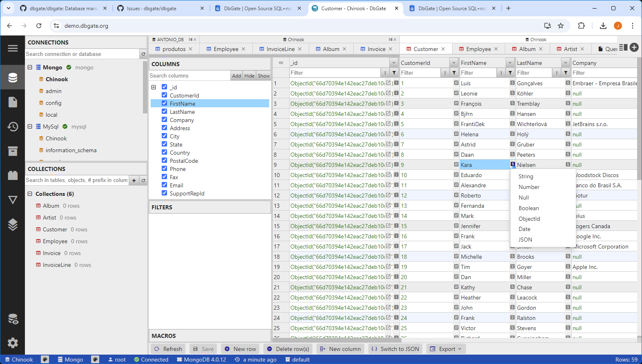The image size is (642, 364).
Task: Click the Search connection or database field
Action: click(x=82, y=54)
